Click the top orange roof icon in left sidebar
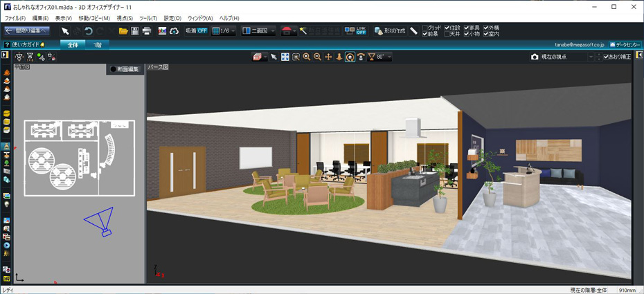 (x=6, y=73)
